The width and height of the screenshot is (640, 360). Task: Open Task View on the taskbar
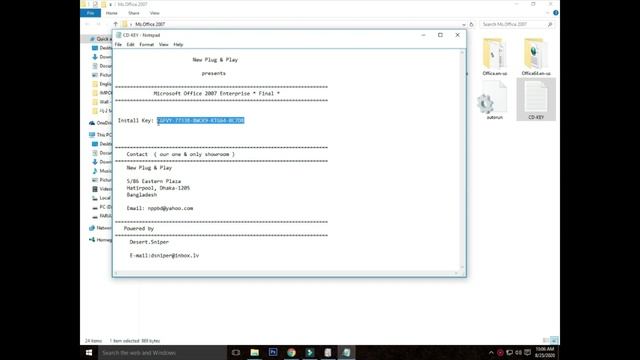[236, 353]
